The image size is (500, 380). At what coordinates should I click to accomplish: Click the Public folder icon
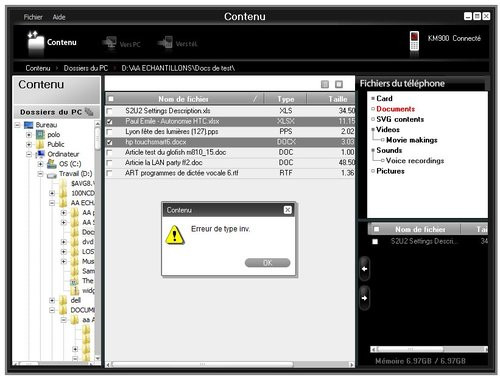(40, 144)
